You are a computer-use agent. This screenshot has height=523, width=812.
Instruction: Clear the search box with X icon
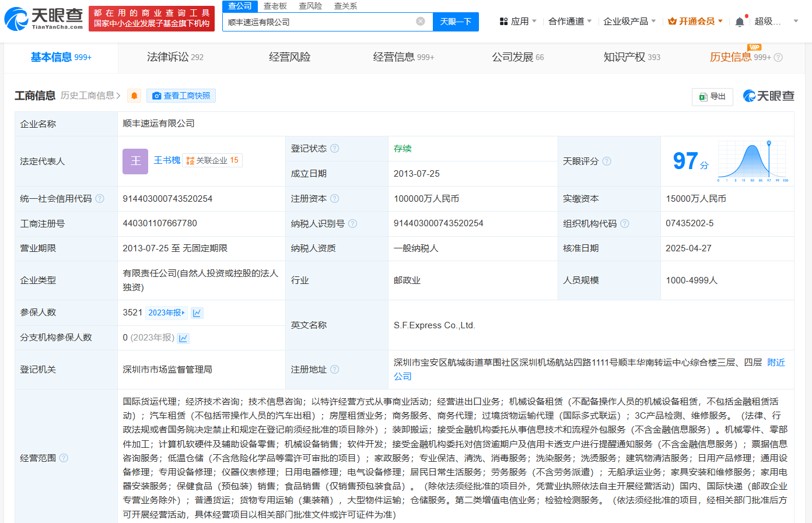420,22
